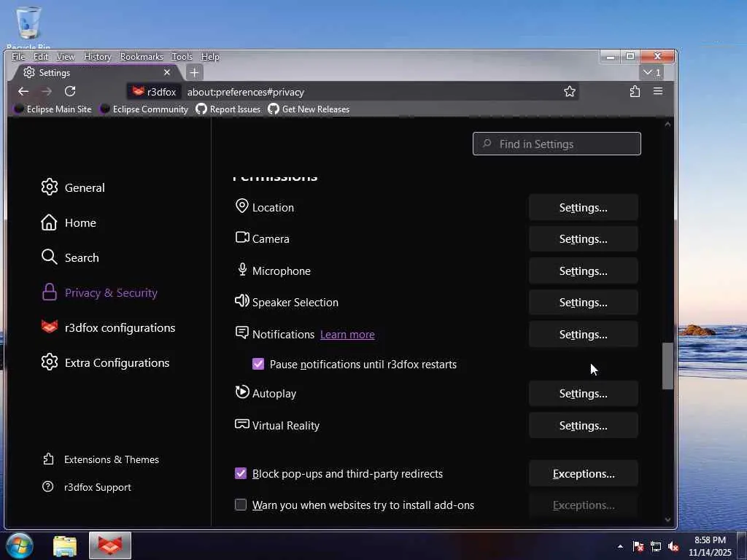Image resolution: width=747 pixels, height=560 pixels.
Task: Open File Explorer from the taskbar
Action: coord(65,546)
